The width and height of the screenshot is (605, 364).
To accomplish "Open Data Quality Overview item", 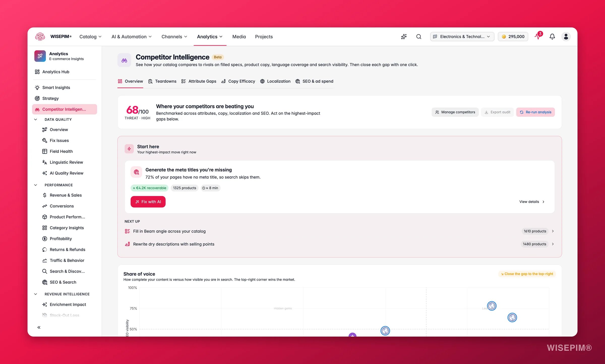I will click(68, 129).
